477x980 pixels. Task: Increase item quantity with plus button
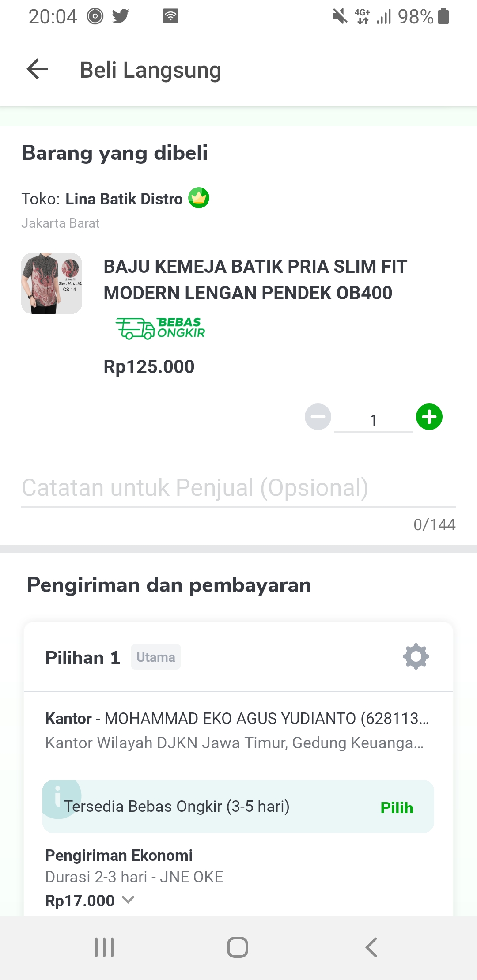(x=429, y=417)
